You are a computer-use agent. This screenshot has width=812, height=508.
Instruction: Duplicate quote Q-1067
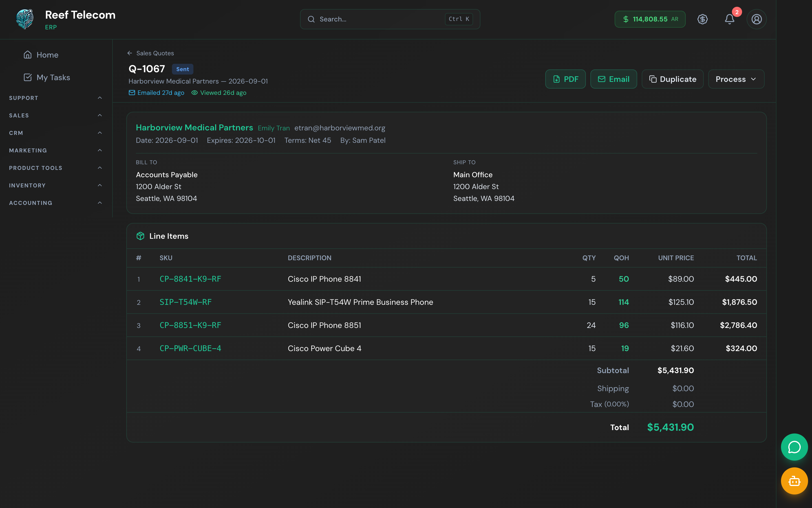click(x=672, y=79)
